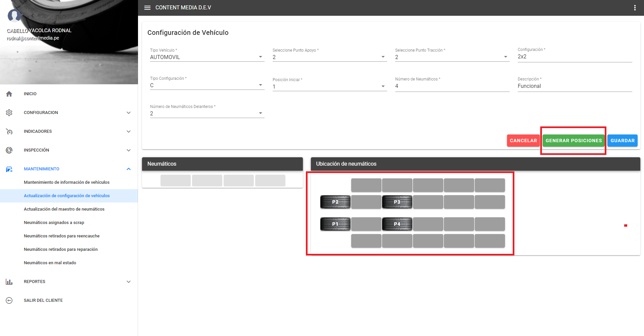
Task: Select the P2 tire position
Action: [x=335, y=202]
